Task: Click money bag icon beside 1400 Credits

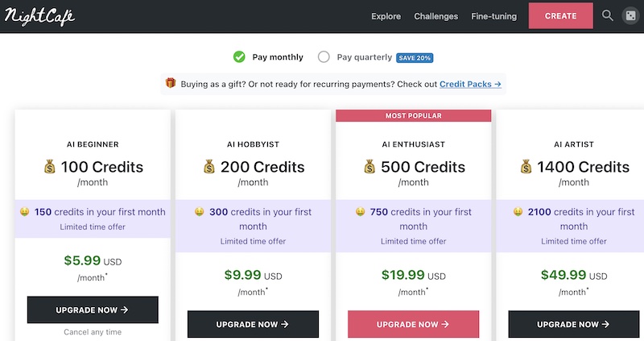Action: click(x=526, y=167)
